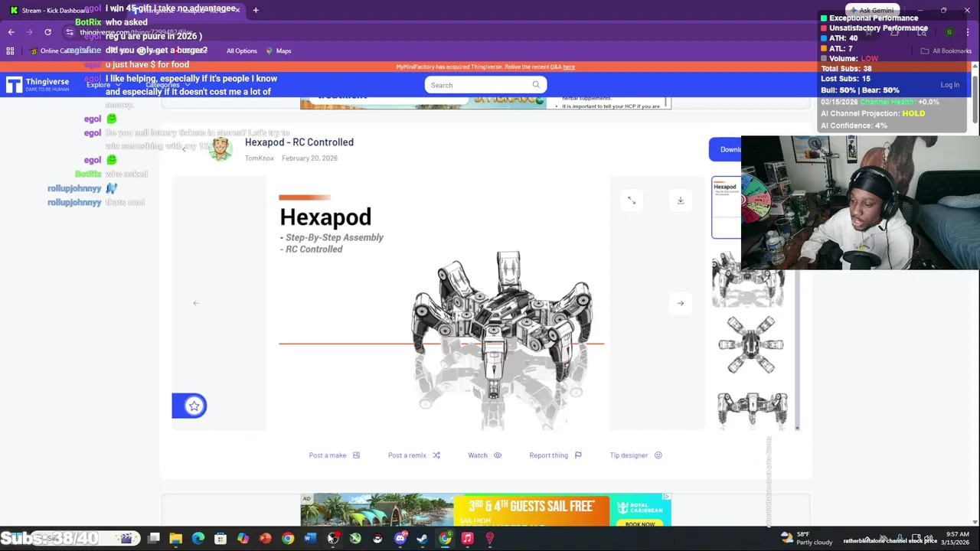Open the Q&A 'here' link in banner

coord(569,67)
